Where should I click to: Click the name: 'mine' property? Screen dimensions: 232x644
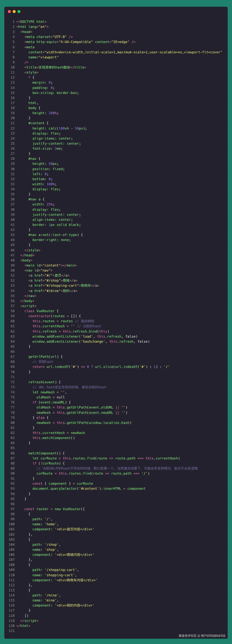tap(45, 601)
